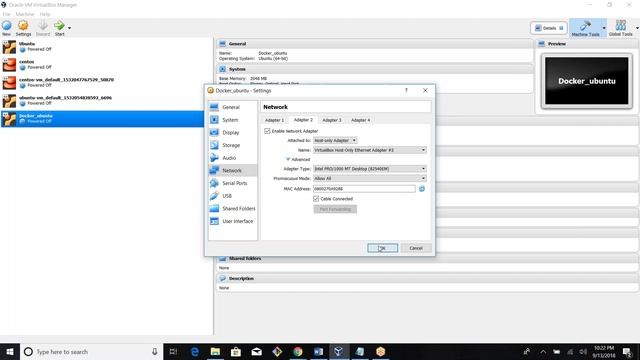Switch to the Adapter 2 tab
Viewport: 640px width, 360px height.
[x=303, y=120]
